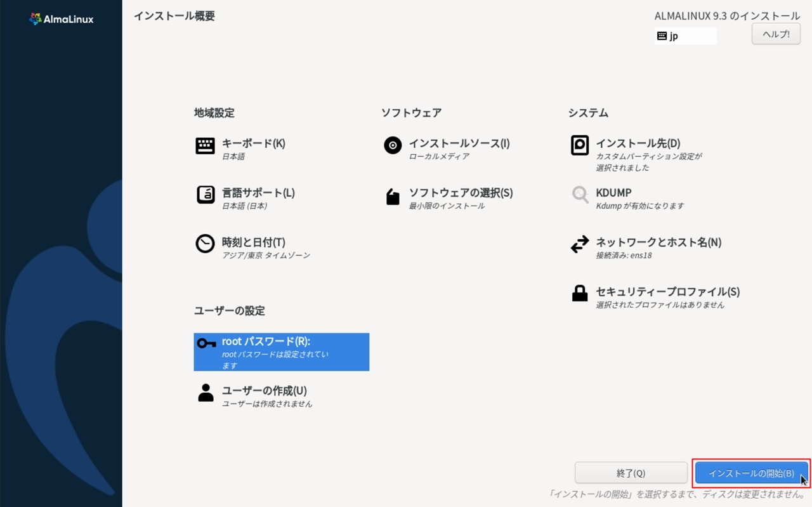The height and width of the screenshot is (507, 812).
Task: Click the ヘルプ! help button
Action: click(776, 34)
